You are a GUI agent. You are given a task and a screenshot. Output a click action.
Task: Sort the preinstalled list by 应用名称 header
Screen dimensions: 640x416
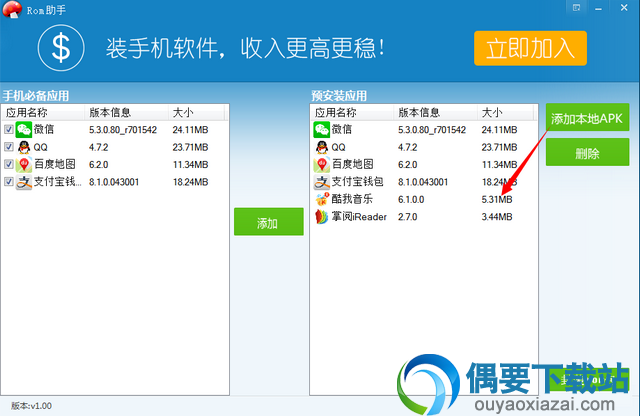[x=353, y=112]
